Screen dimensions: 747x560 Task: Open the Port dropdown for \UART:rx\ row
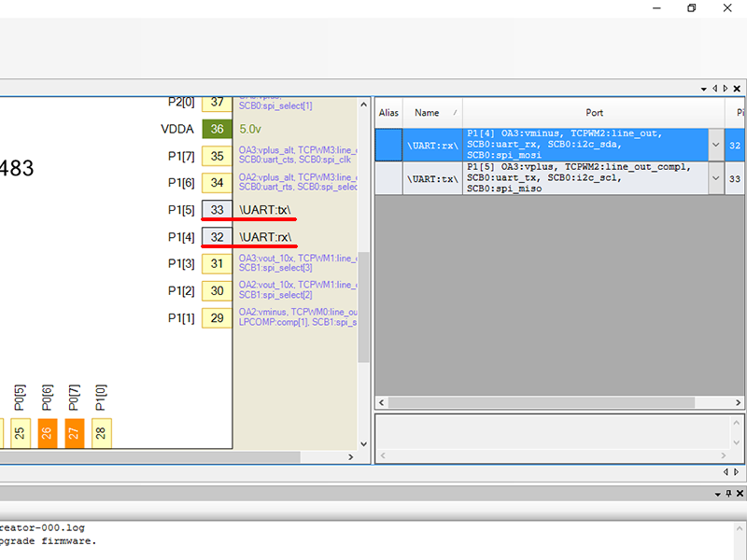click(715, 145)
